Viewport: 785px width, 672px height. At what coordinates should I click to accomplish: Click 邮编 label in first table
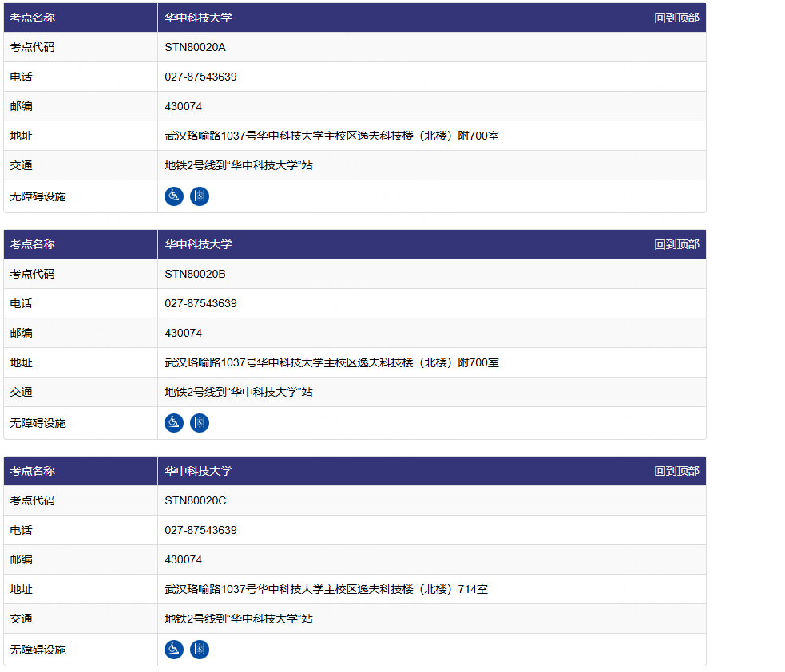tap(21, 106)
